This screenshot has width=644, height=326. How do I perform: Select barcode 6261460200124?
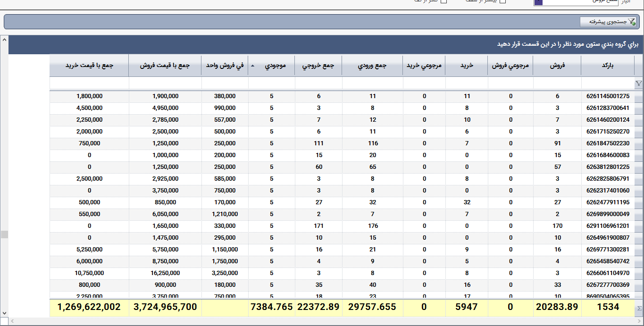pos(608,120)
